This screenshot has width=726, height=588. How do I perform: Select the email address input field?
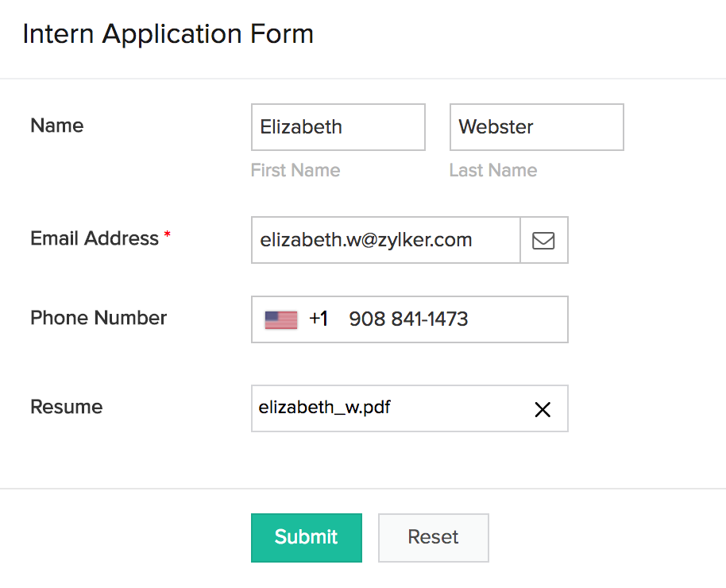[385, 240]
